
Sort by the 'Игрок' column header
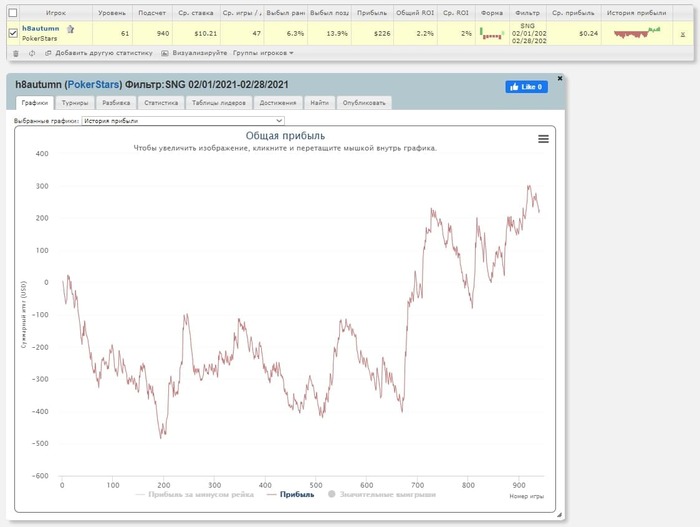point(55,13)
